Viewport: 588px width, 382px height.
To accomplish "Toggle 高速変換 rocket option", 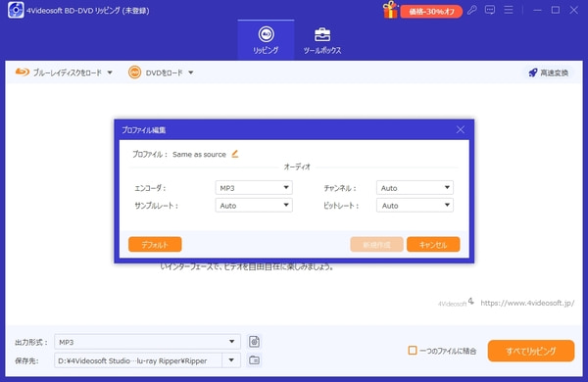I will (x=548, y=72).
